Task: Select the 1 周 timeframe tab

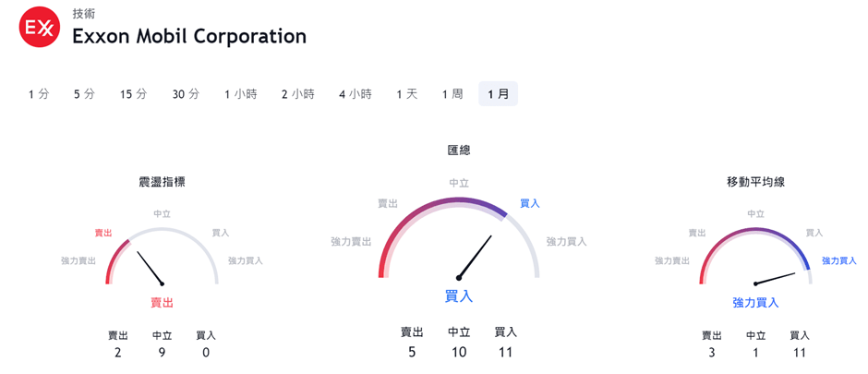Action: coord(452,94)
